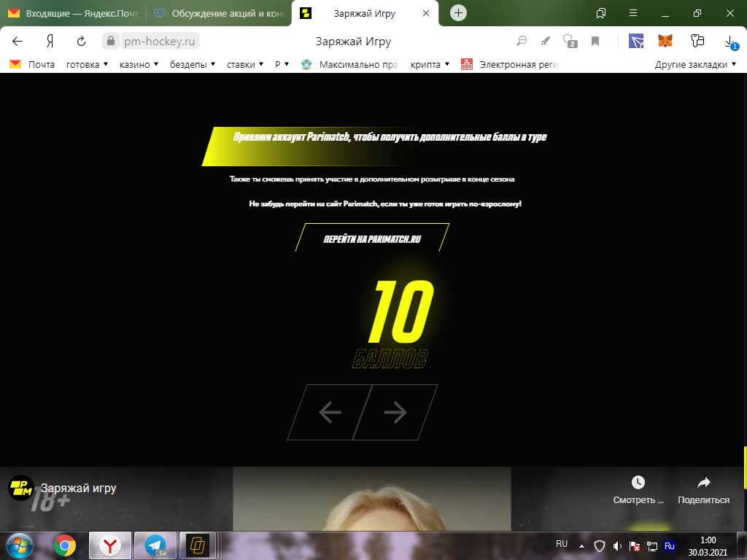
Task: Open the tab groups icon in title bar
Action: coord(601,13)
